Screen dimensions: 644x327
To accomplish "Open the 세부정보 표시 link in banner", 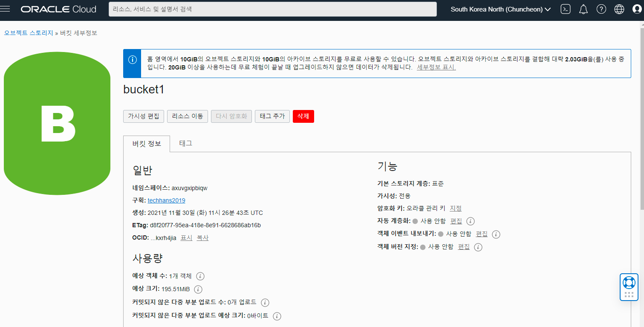I will click(x=436, y=67).
